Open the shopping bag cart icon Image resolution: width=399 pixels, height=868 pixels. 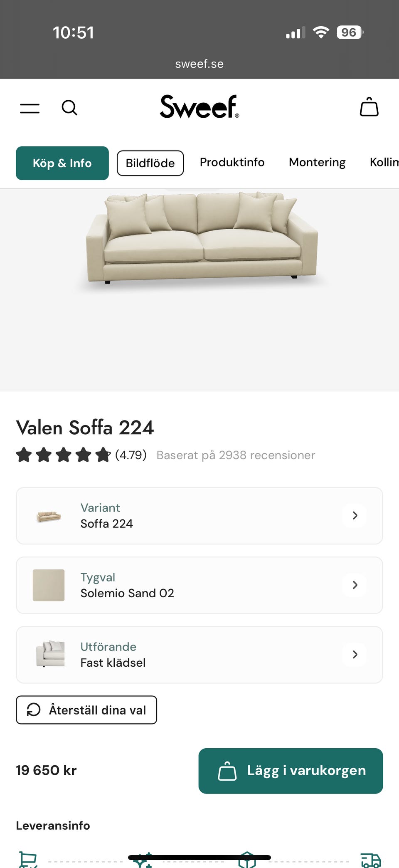tap(369, 107)
